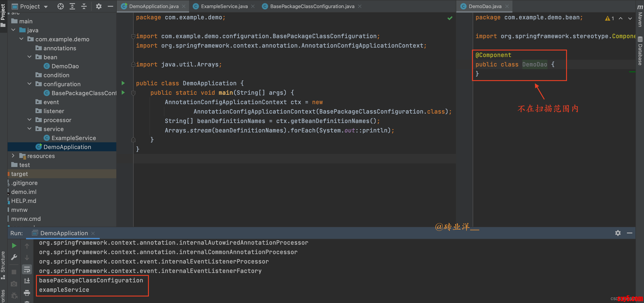Click next highlighted error down arrow
The width and height of the screenshot is (644, 303).
pyautogui.click(x=630, y=18)
